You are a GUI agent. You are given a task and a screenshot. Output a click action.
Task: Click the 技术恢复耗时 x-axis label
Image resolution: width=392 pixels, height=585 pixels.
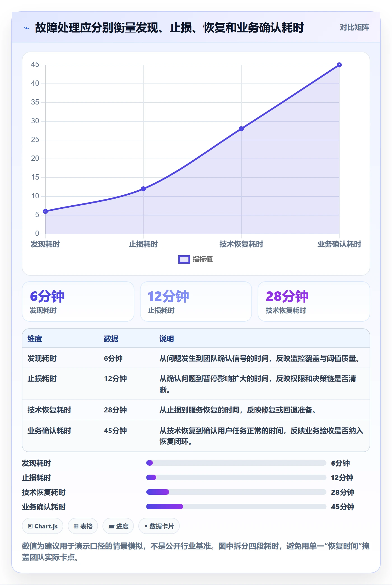tap(241, 244)
